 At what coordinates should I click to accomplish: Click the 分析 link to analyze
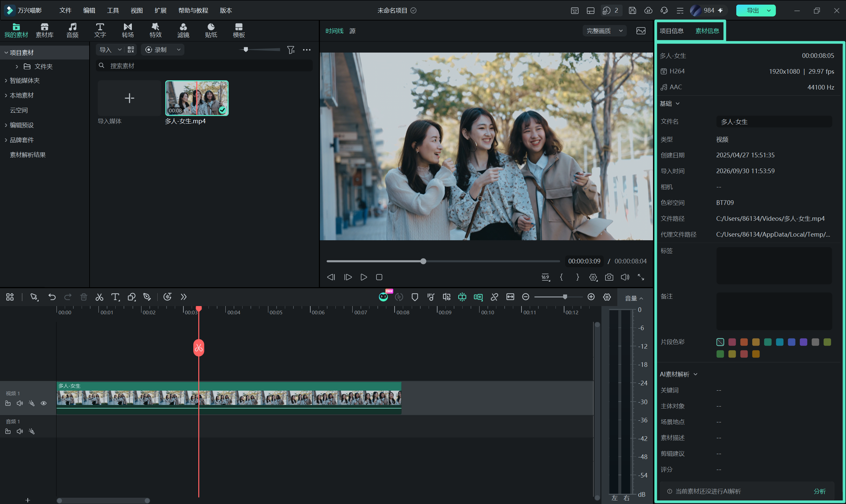click(x=820, y=491)
